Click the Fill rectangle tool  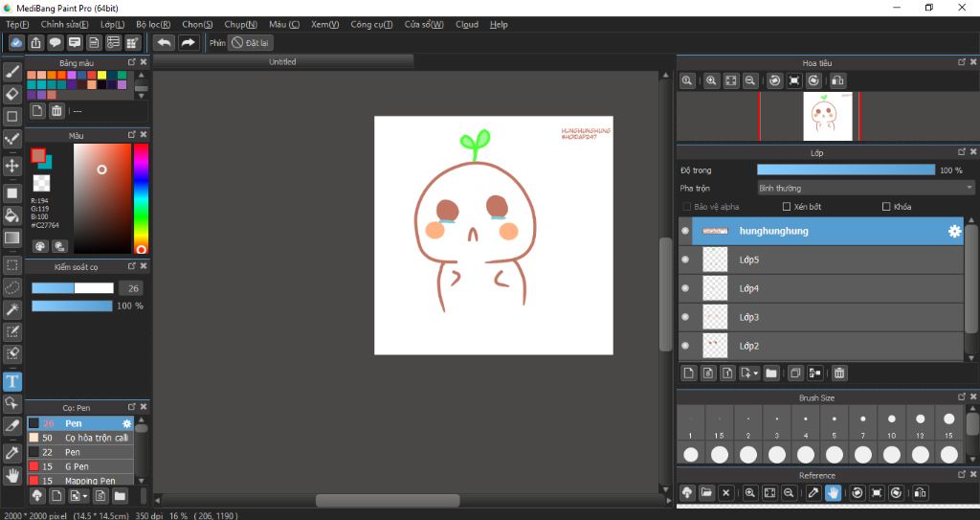pos(11,192)
